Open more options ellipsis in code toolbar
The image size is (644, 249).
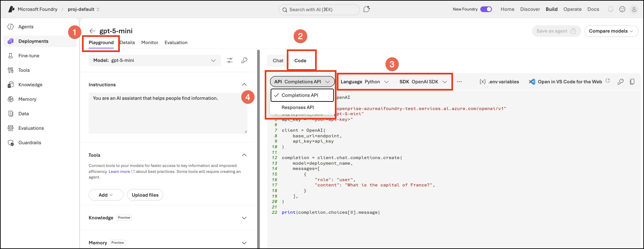point(459,82)
